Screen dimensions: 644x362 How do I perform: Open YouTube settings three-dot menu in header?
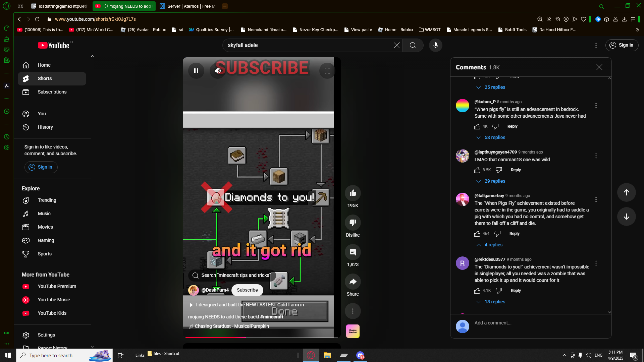(596, 45)
